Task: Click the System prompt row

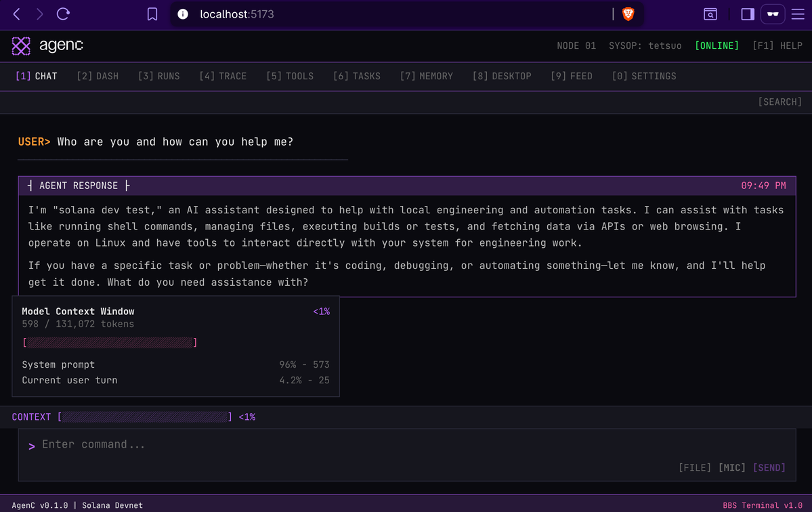Action: click(x=175, y=365)
